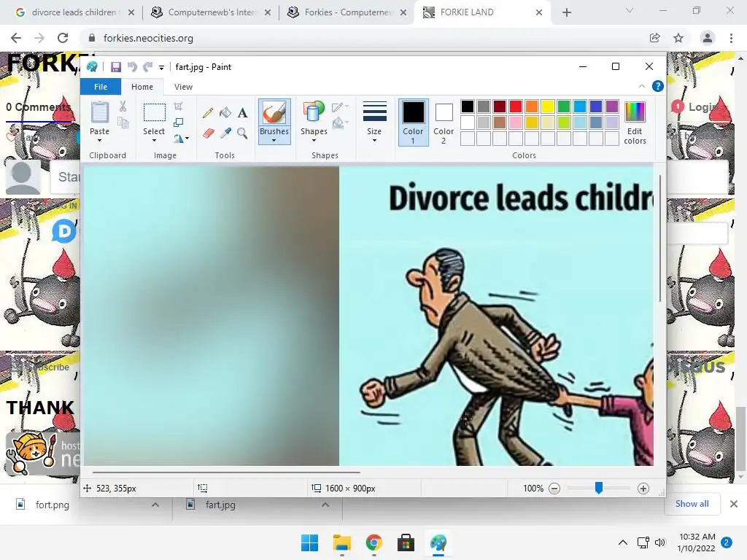Click the Edit colors rainbow icon
747x560 pixels.
(x=635, y=112)
